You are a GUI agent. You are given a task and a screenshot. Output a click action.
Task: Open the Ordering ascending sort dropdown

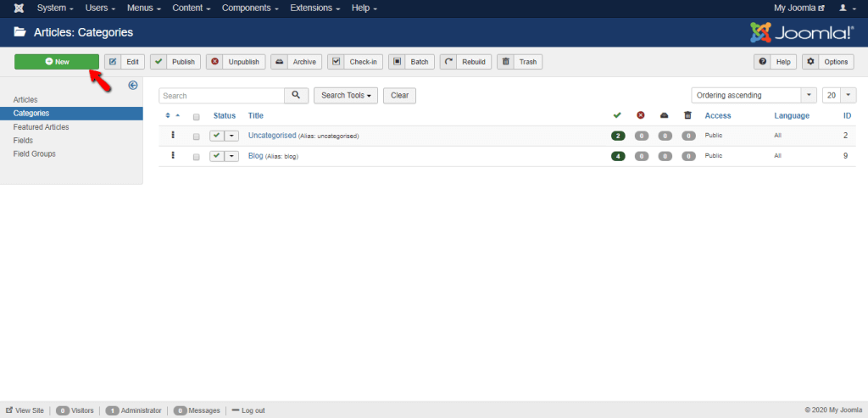click(754, 95)
